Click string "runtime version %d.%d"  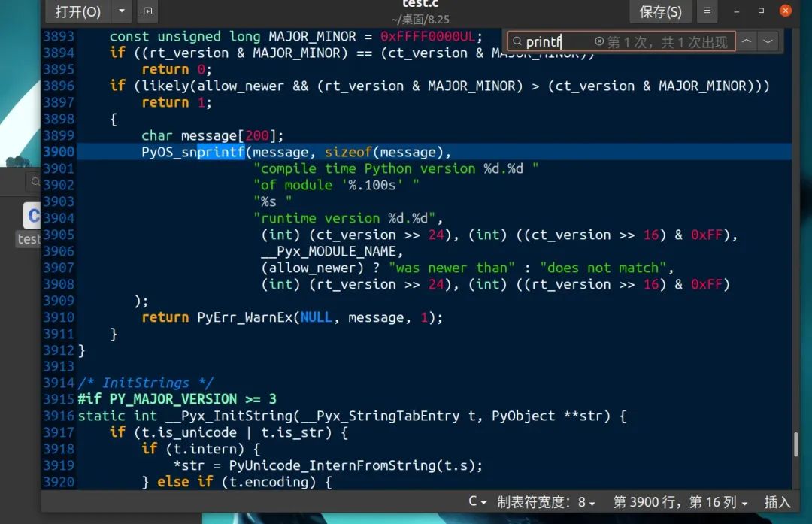(344, 218)
